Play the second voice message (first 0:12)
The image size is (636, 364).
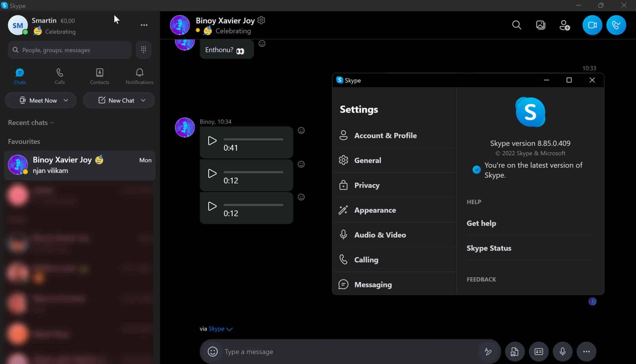(212, 173)
